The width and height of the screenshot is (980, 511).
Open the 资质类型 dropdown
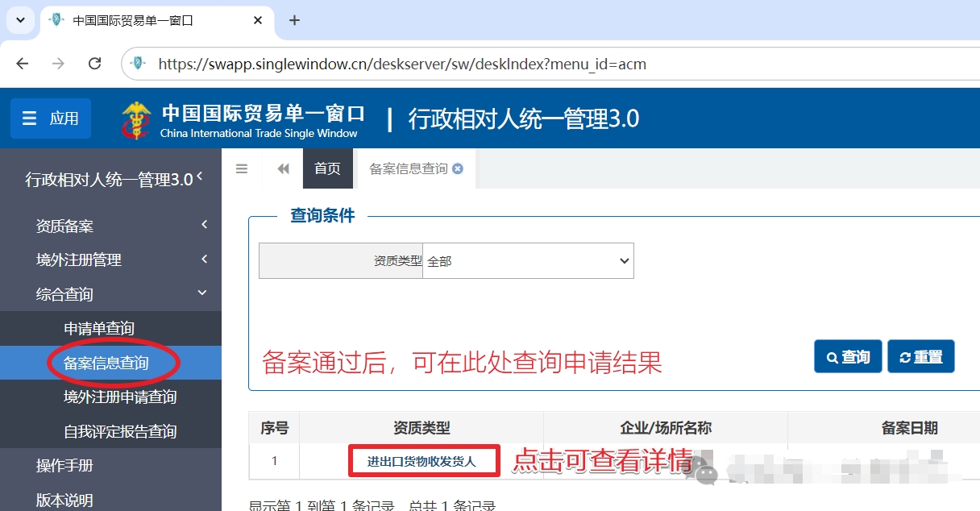click(x=528, y=261)
